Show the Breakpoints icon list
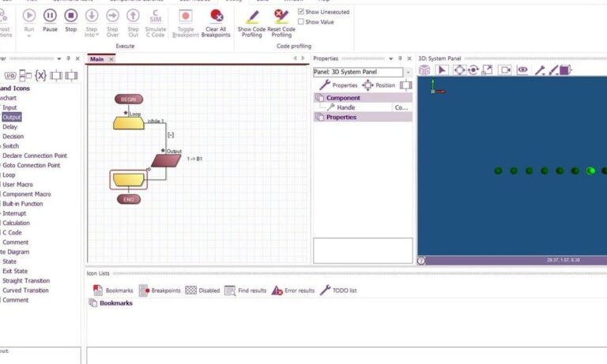This screenshot has height=364, width=607. [160, 291]
